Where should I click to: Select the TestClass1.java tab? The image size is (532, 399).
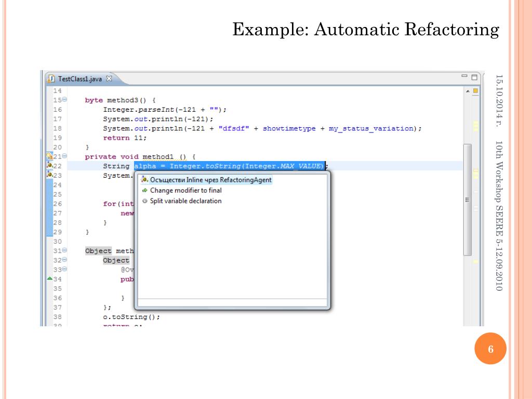(79, 79)
